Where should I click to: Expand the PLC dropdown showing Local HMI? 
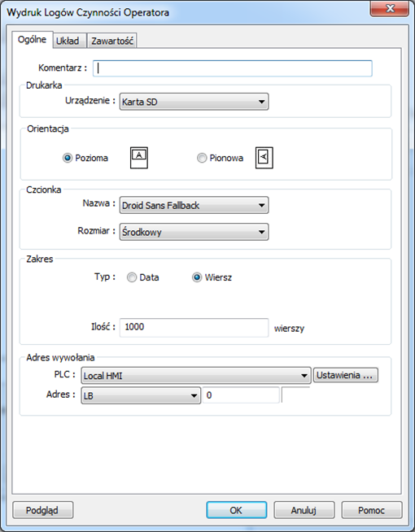(196, 376)
